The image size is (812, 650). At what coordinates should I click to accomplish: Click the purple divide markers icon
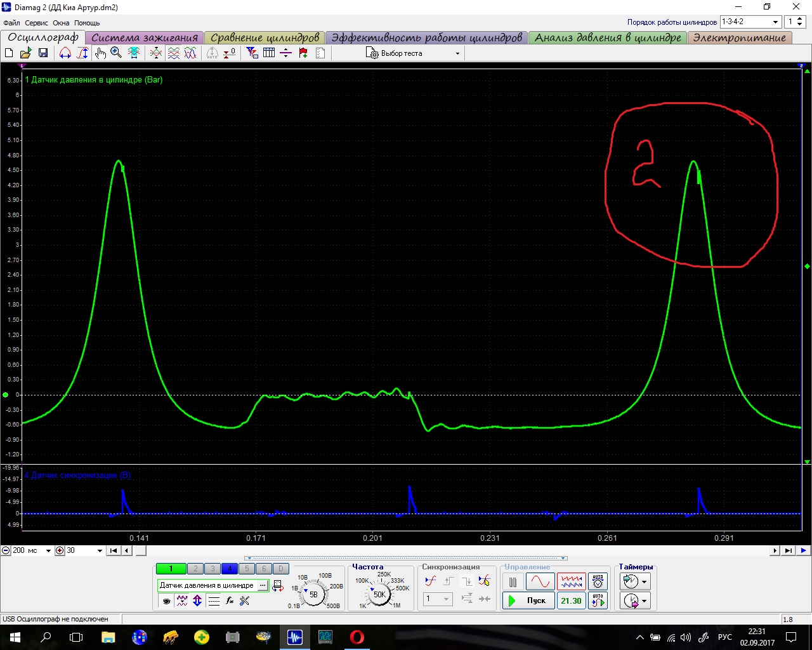[x=286, y=53]
